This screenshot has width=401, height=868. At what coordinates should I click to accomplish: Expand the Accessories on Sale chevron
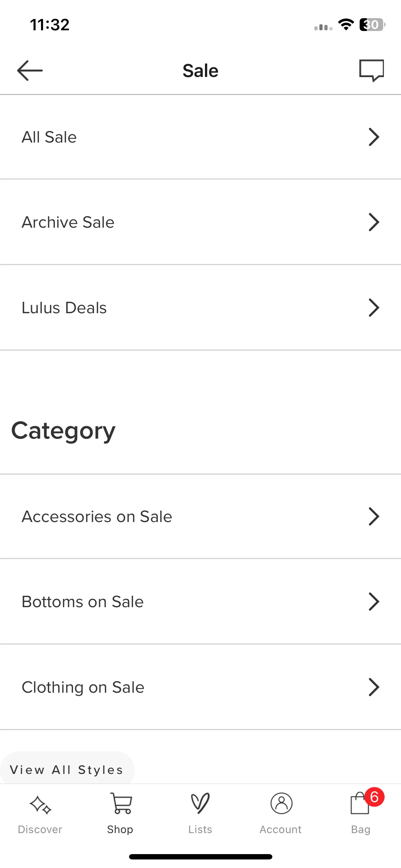(374, 517)
